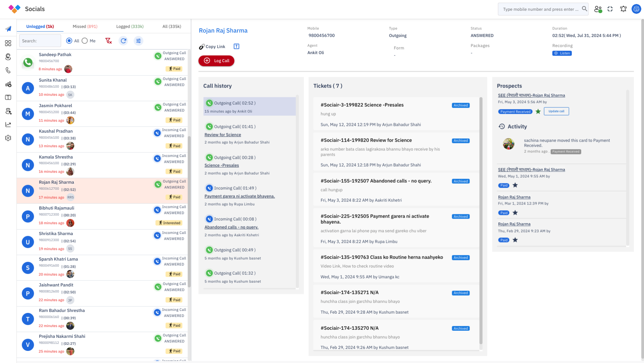Screen dimensions: 644x363
Task: Select the Me radio button
Action: [x=85, y=41]
